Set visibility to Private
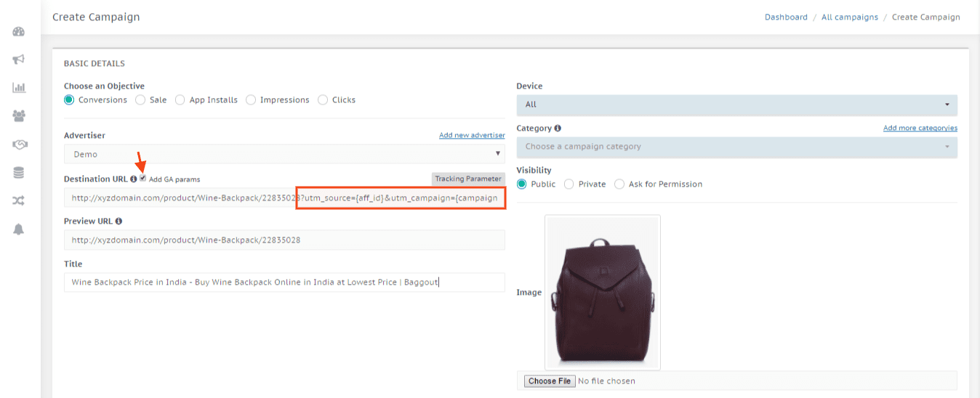Viewport: 980px width, 398px height. [x=569, y=184]
